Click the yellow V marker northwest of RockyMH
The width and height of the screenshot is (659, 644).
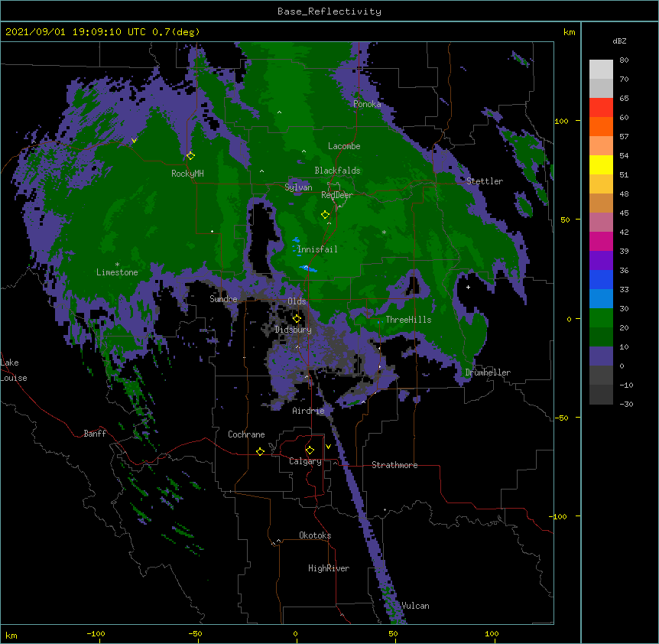(x=134, y=141)
